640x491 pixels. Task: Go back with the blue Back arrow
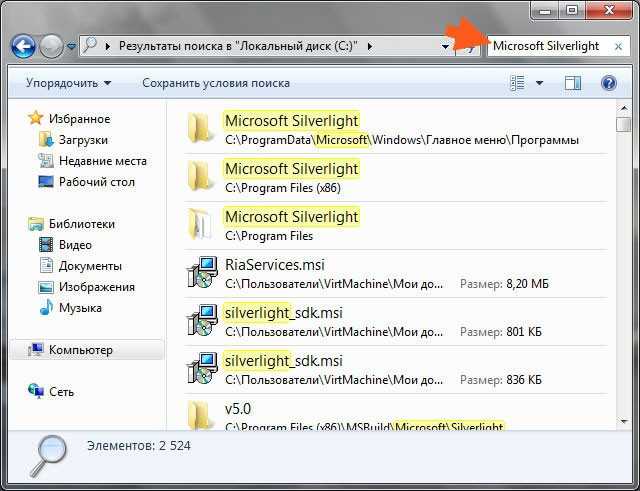[x=23, y=47]
